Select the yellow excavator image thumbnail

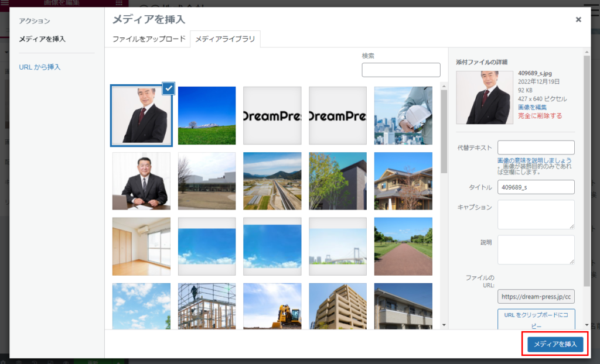point(272,306)
